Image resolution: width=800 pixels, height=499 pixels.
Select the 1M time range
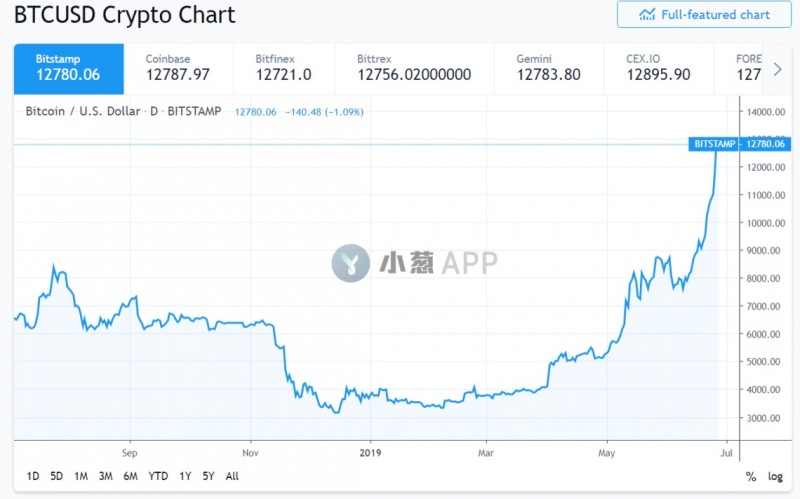[81, 476]
